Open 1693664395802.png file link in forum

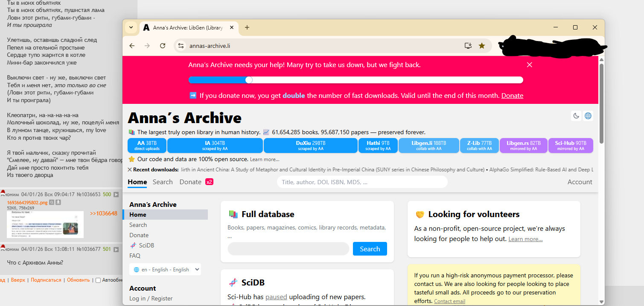27,203
